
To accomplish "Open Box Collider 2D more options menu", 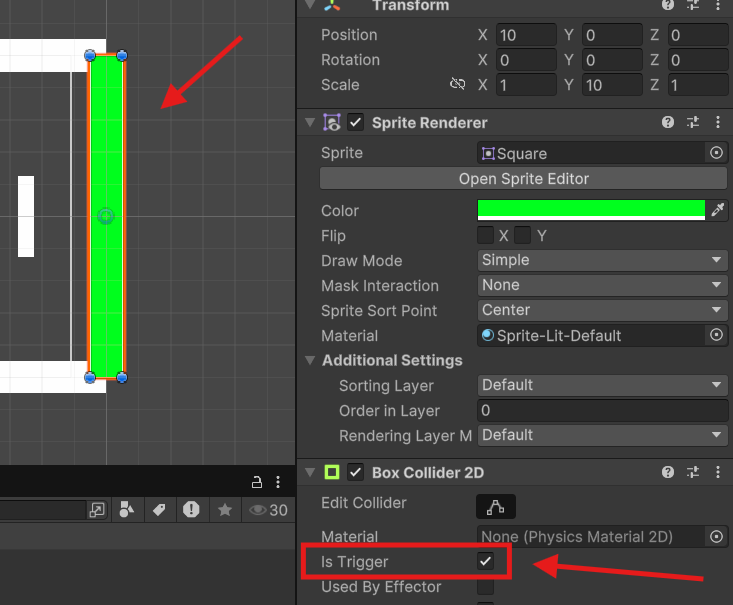I will click(x=718, y=472).
